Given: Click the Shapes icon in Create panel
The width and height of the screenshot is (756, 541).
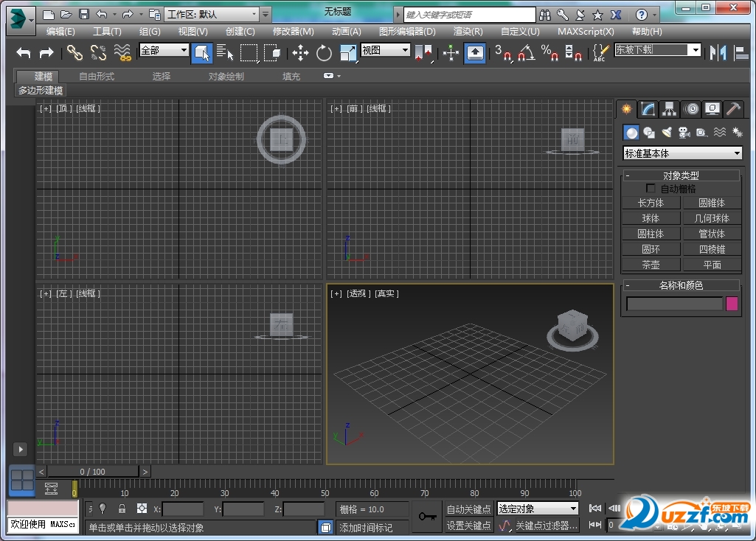Looking at the screenshot, I should [x=648, y=132].
